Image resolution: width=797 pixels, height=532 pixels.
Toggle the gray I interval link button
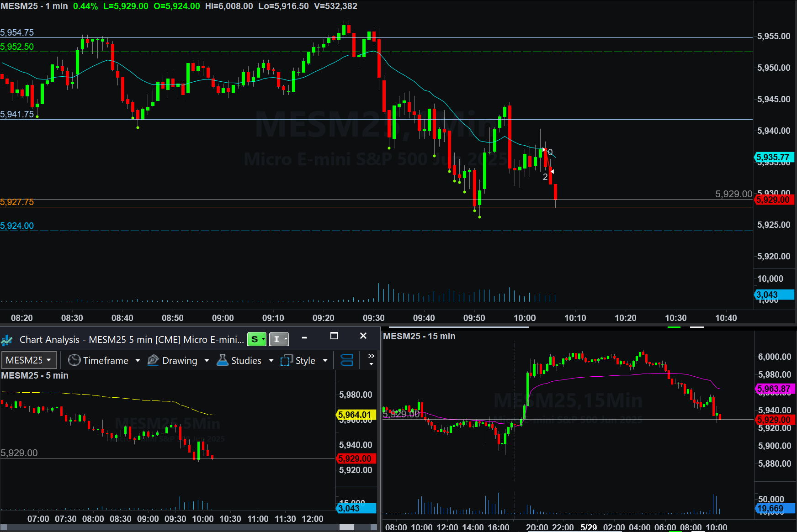tap(279, 339)
